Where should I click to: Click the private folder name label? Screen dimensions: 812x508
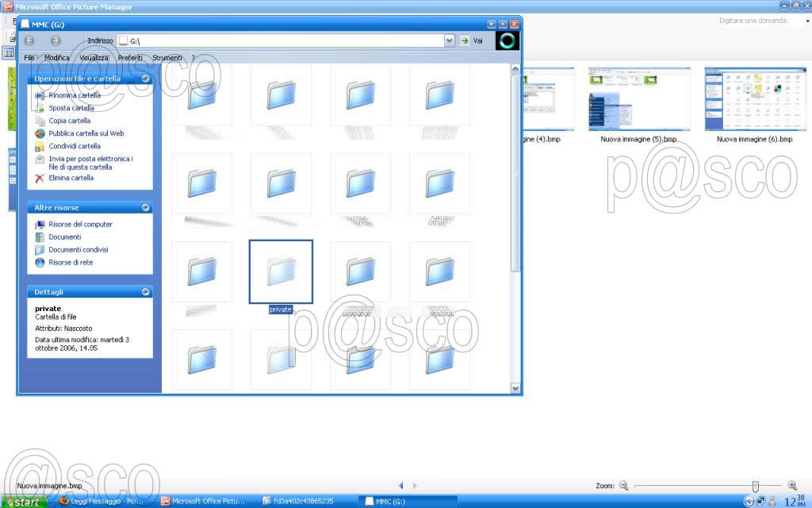[281, 310]
